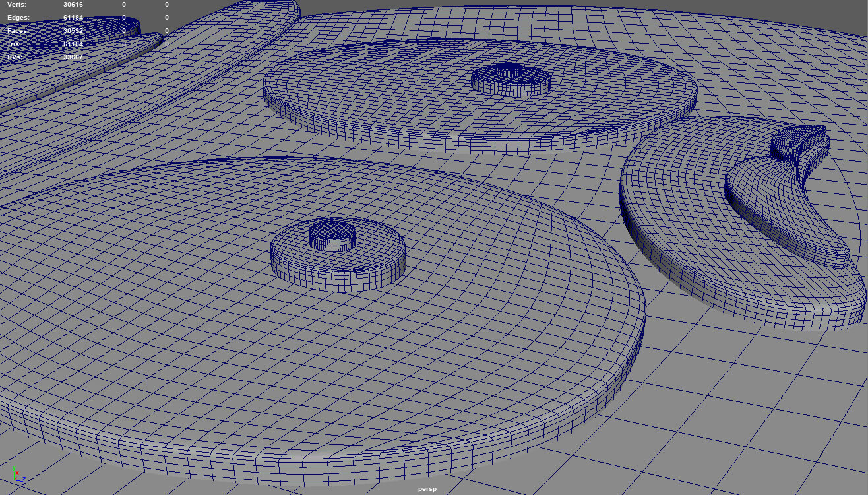The width and height of the screenshot is (868, 495).
Task: Click the UVs label in the heads-up display
Action: (x=15, y=57)
